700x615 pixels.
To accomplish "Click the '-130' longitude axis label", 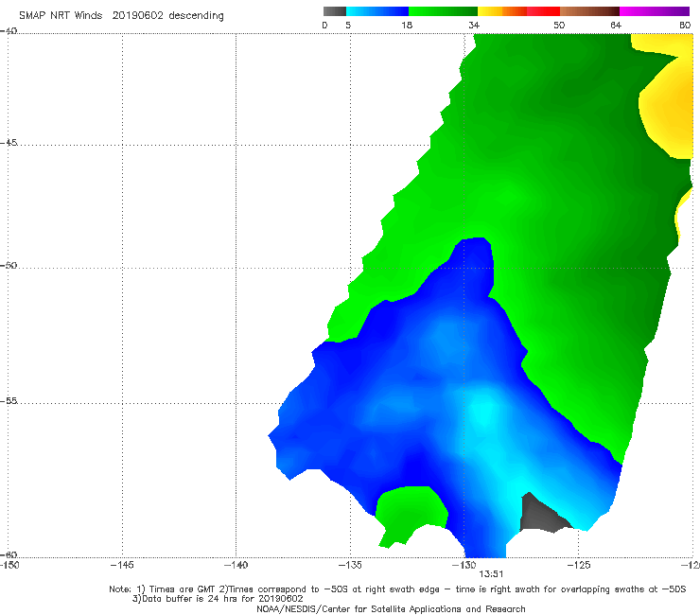I will pos(464,565).
